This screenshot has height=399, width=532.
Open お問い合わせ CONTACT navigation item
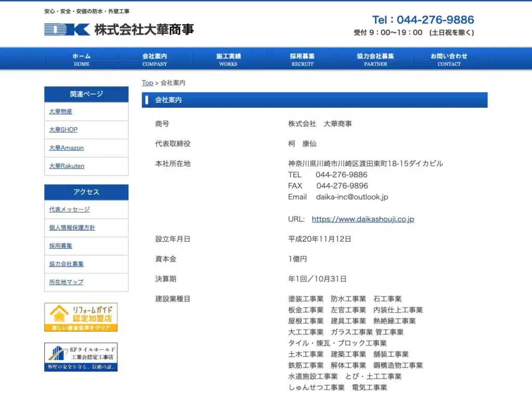449,59
